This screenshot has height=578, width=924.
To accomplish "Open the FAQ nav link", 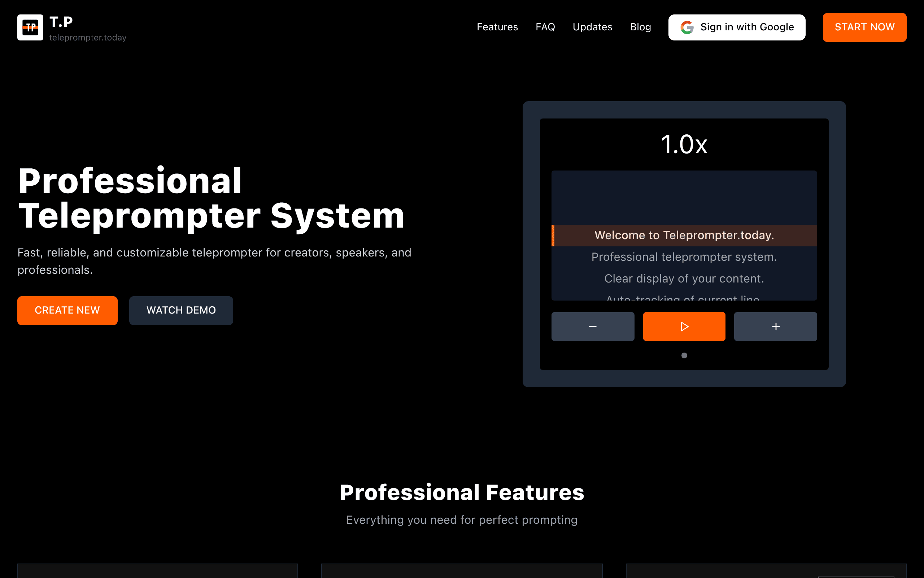I will (x=545, y=27).
